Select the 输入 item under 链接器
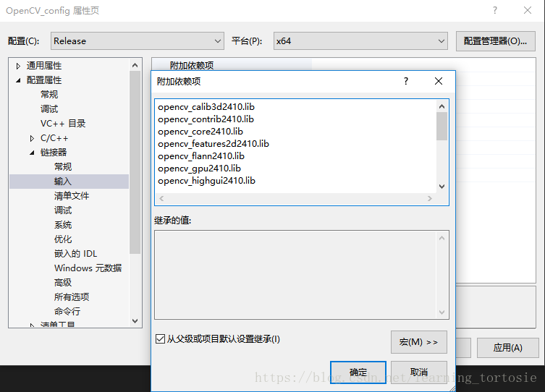The image size is (545, 392). (x=69, y=182)
